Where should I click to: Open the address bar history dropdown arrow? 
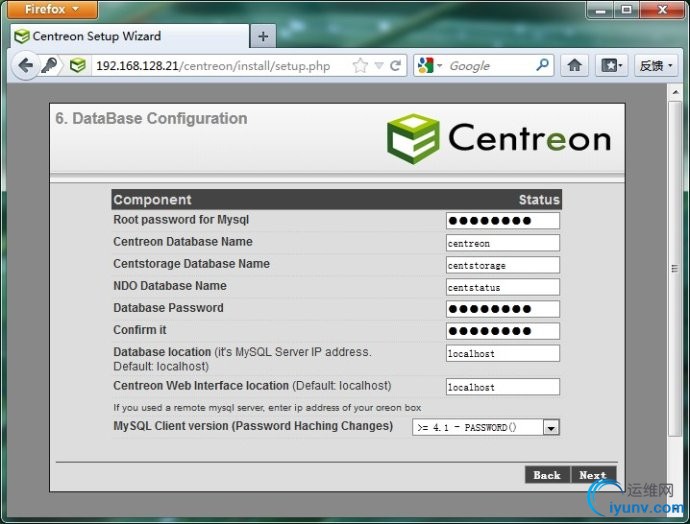(379, 66)
